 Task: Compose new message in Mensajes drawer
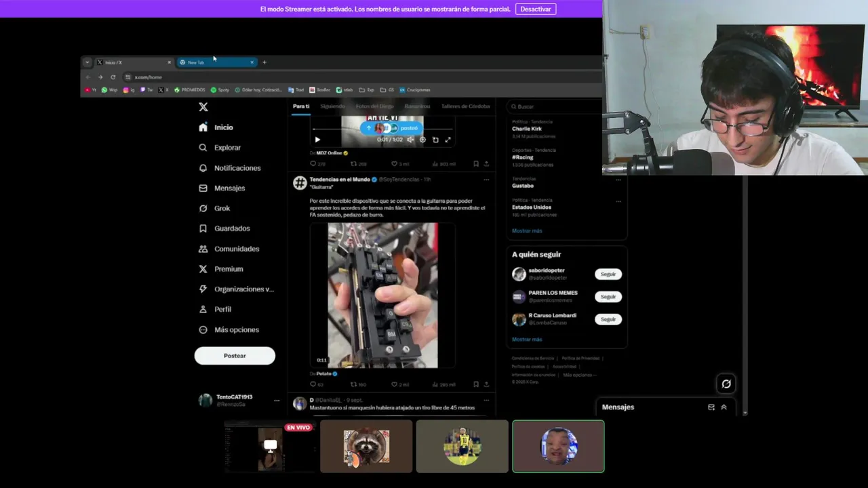point(711,407)
